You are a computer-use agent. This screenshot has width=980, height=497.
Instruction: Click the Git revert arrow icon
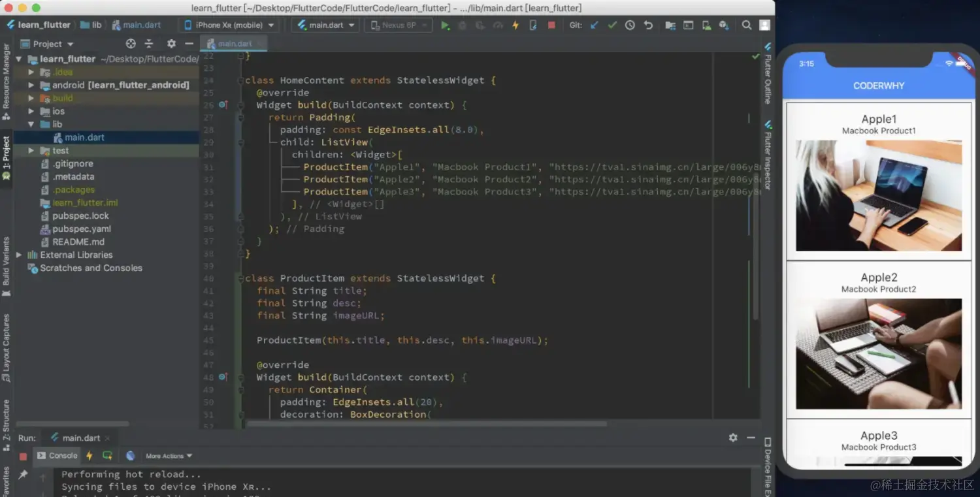[x=648, y=25]
